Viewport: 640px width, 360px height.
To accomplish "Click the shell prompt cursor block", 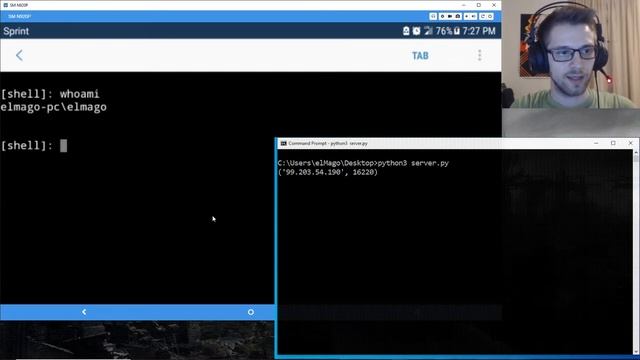I will pos(63,146).
